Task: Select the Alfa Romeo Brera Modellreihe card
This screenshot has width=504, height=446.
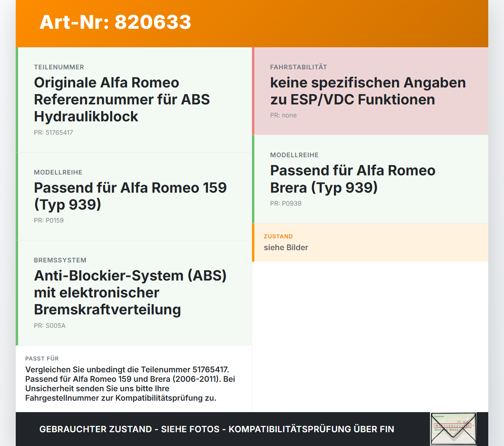Action: pos(370,179)
